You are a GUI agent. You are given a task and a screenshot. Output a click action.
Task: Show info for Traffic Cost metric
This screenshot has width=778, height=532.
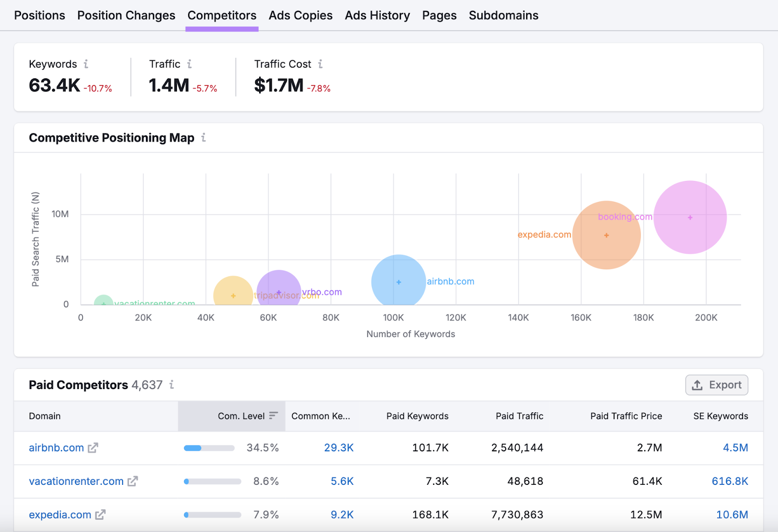tap(320, 64)
